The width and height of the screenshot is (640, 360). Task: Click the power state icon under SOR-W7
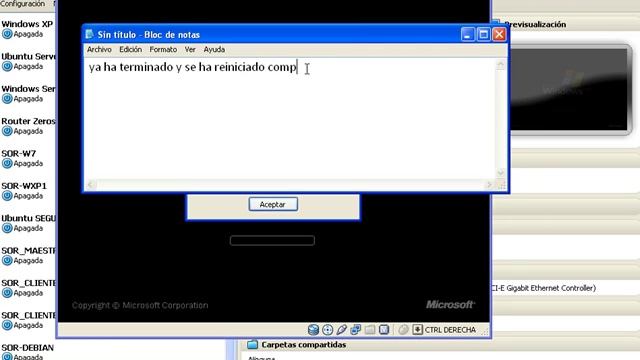tap(7, 164)
